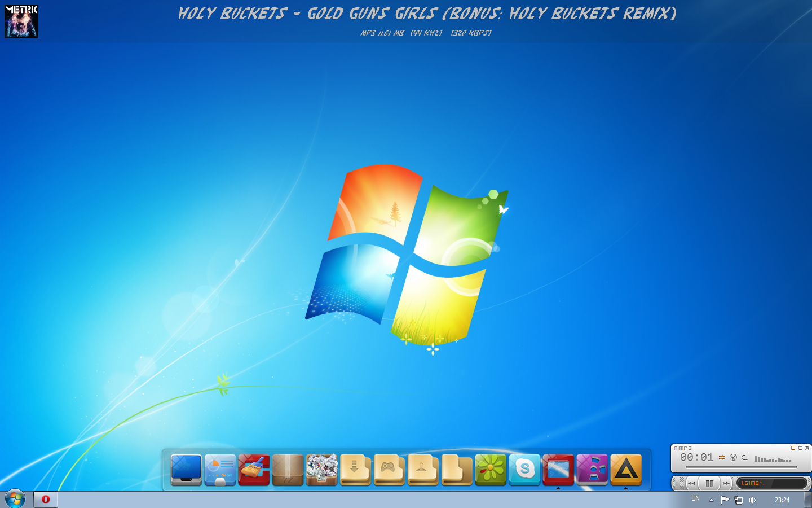Open the Downloads folder in the dock
Image resolution: width=812 pixels, height=508 pixels.
pos(355,470)
